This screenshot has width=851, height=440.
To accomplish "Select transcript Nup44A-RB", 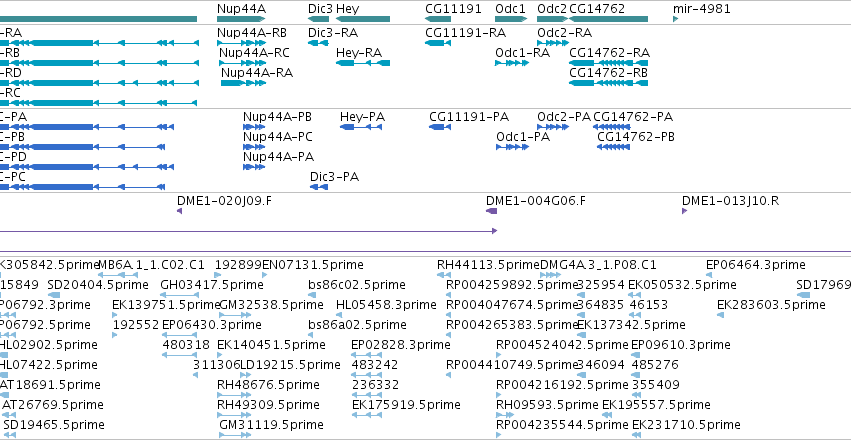I will tap(240, 43).
